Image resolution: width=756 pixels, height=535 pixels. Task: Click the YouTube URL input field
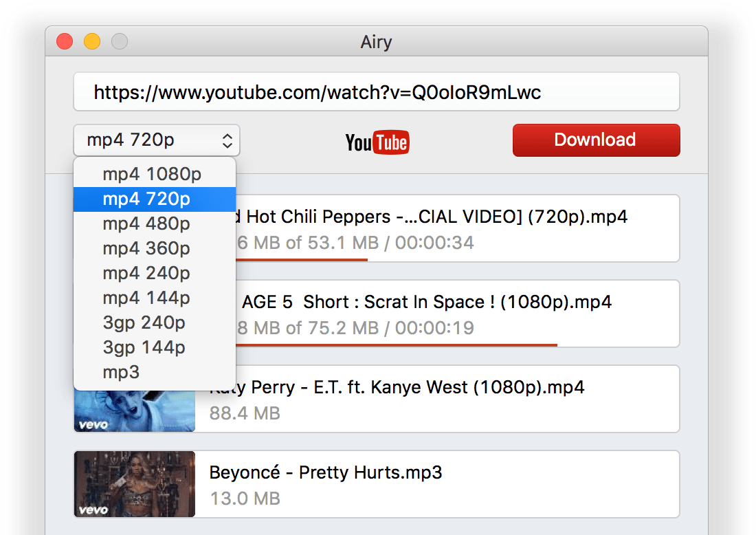coord(376,92)
